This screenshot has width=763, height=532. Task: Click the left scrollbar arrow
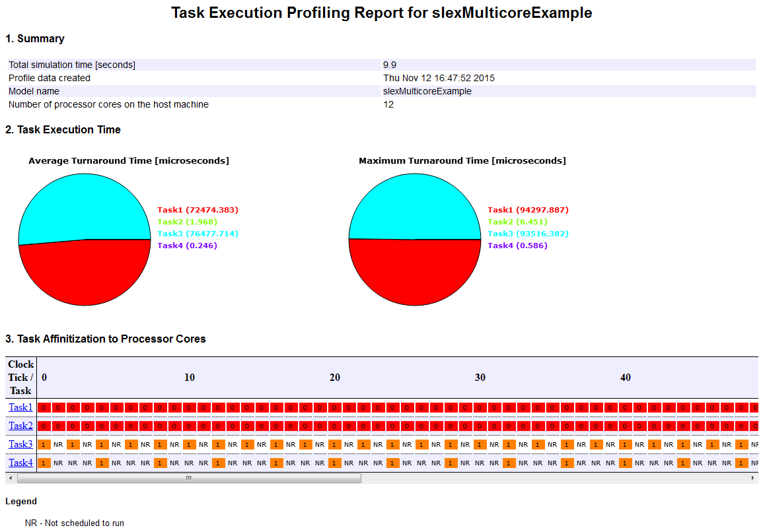pyautogui.click(x=11, y=478)
